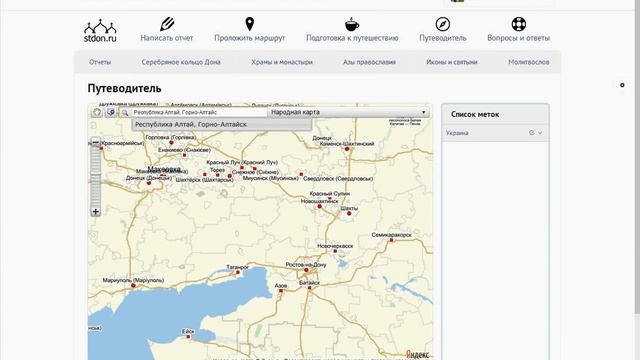This screenshot has width=640, height=360.
Task: Click the Каменск-Шахтинский map marker
Action: [x=347, y=149]
